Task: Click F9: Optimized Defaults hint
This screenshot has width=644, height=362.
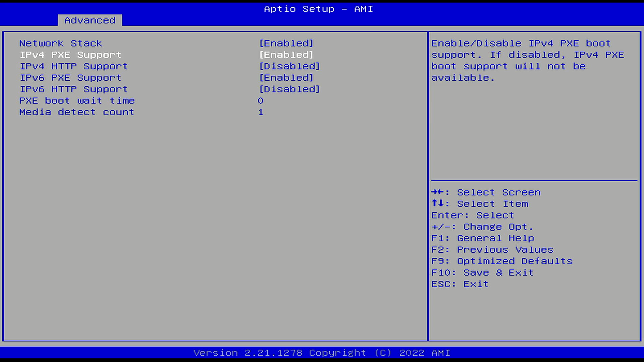Action: click(502, 261)
